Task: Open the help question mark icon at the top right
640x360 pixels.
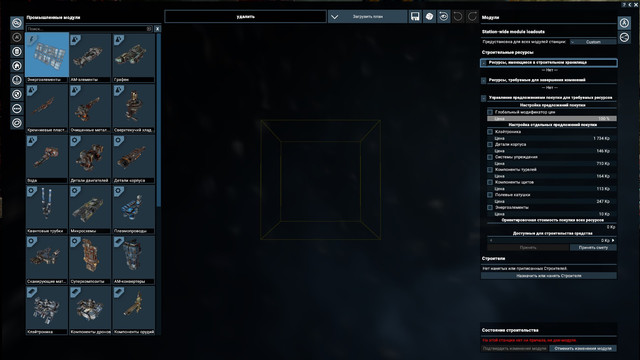Action: click(x=624, y=4)
